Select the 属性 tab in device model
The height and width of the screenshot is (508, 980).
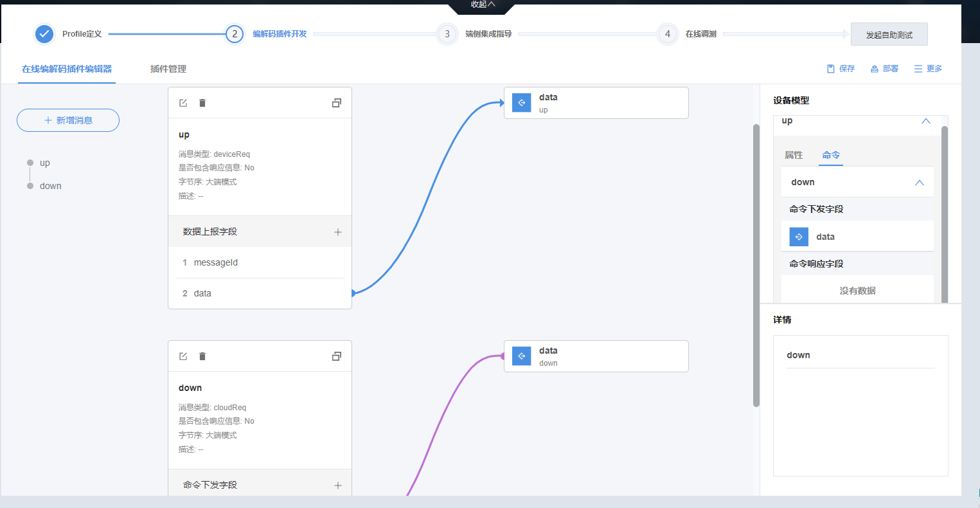[x=794, y=155]
